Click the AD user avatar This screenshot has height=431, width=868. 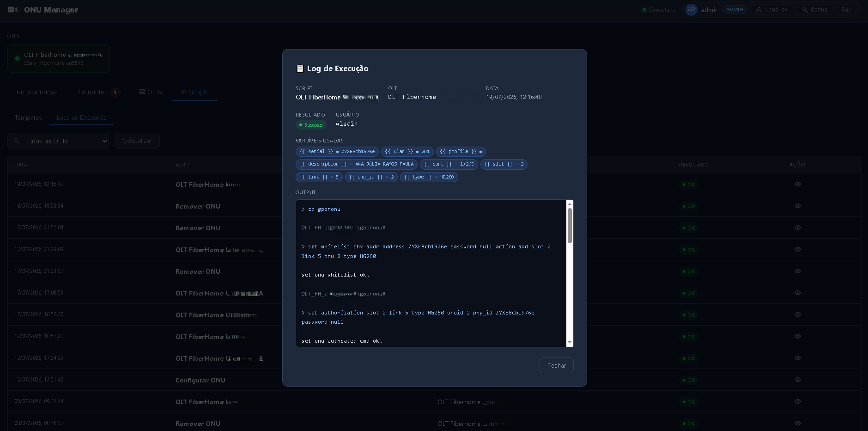(691, 10)
